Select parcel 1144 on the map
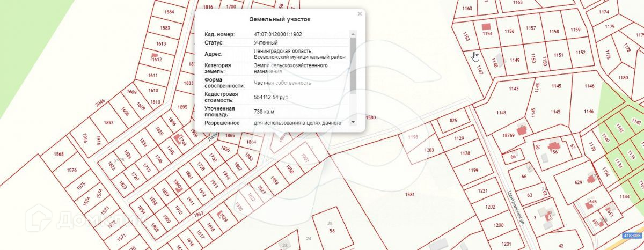644x250 pixels. pos(624,197)
